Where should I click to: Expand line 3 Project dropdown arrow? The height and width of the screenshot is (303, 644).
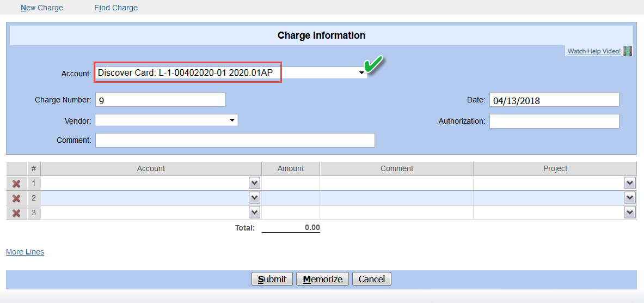(630, 213)
